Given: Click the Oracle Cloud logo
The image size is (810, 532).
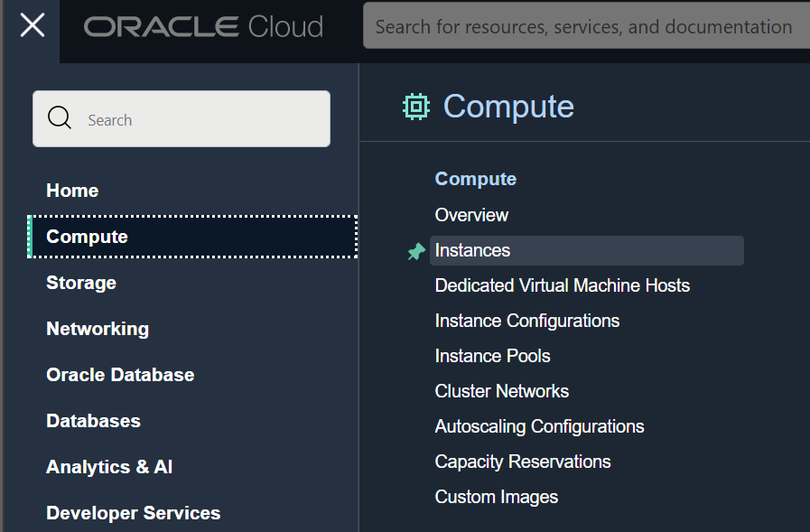Looking at the screenshot, I should pyautogui.click(x=203, y=27).
